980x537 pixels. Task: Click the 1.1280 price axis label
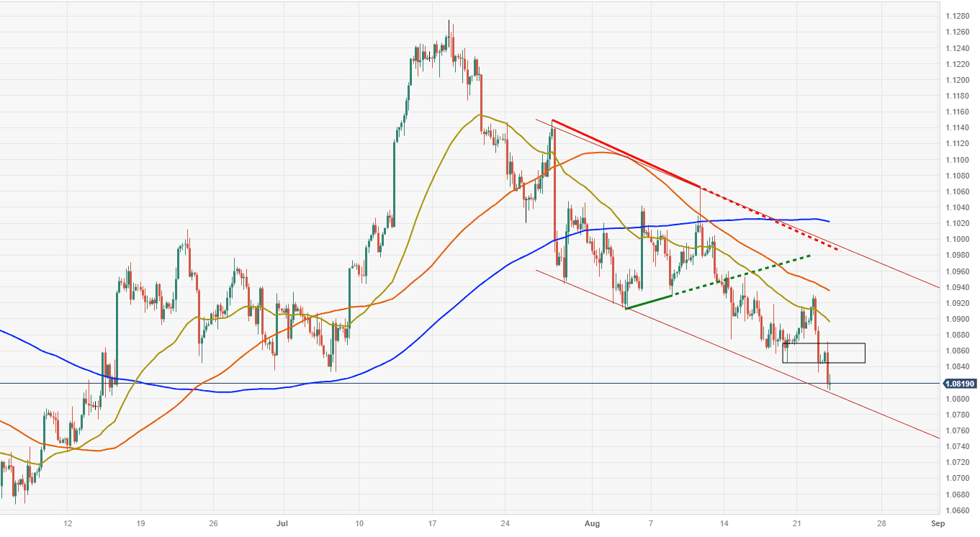coord(958,16)
